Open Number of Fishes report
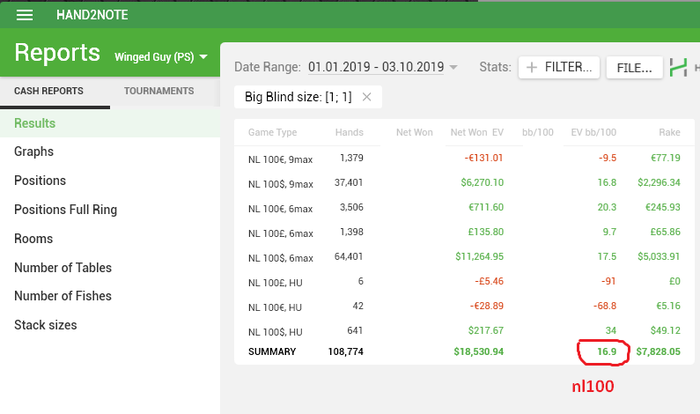The width and height of the screenshot is (700, 414). tap(63, 296)
